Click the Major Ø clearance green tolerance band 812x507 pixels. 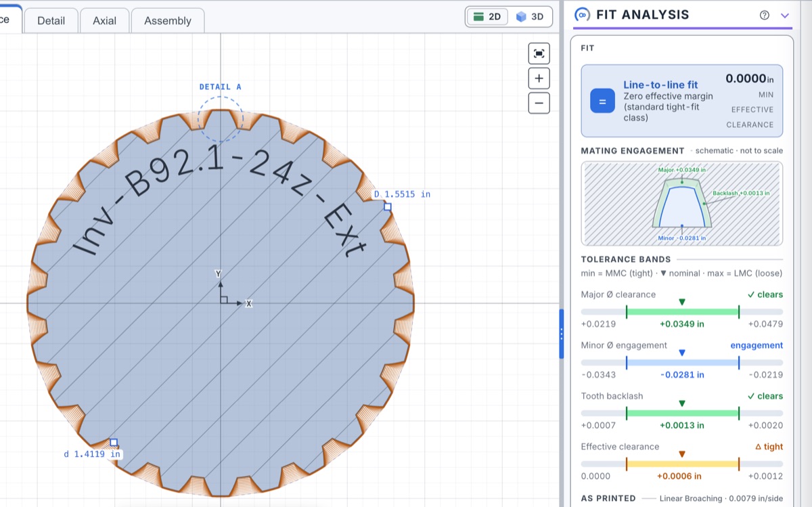(x=682, y=311)
